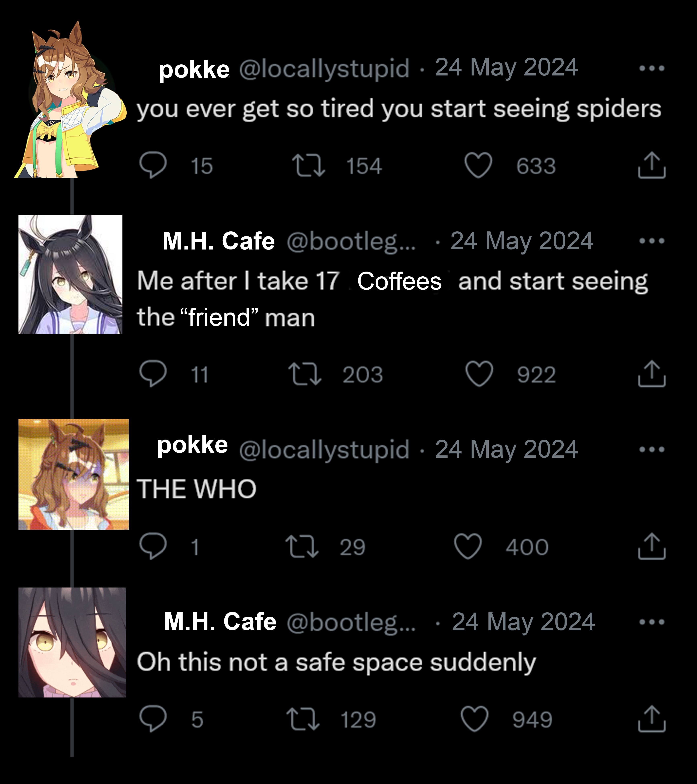Open more options on the '17 Coffees' tweet
The image size is (697, 784).
(652, 241)
